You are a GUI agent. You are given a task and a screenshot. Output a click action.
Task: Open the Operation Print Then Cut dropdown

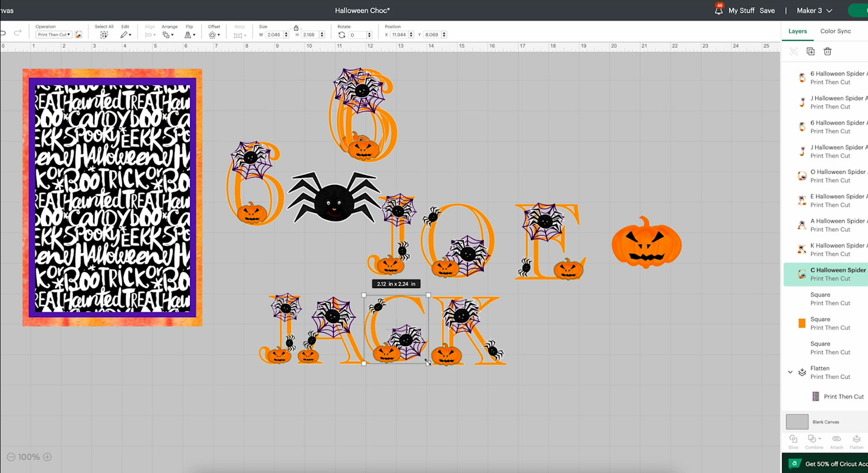[54, 35]
